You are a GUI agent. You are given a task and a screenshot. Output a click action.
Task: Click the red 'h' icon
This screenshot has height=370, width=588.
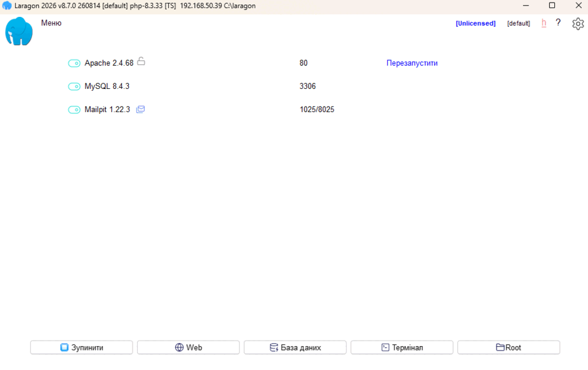(544, 23)
